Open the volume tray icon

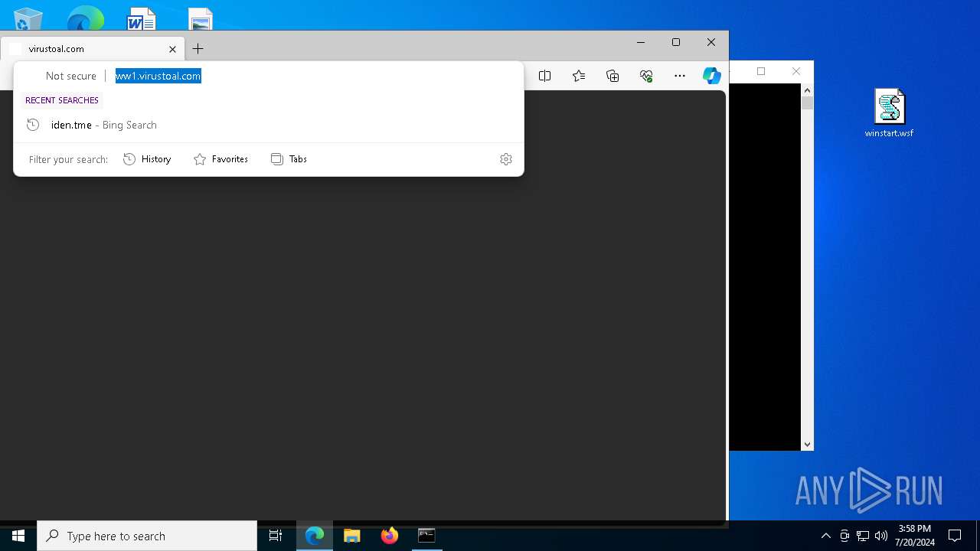(x=881, y=536)
